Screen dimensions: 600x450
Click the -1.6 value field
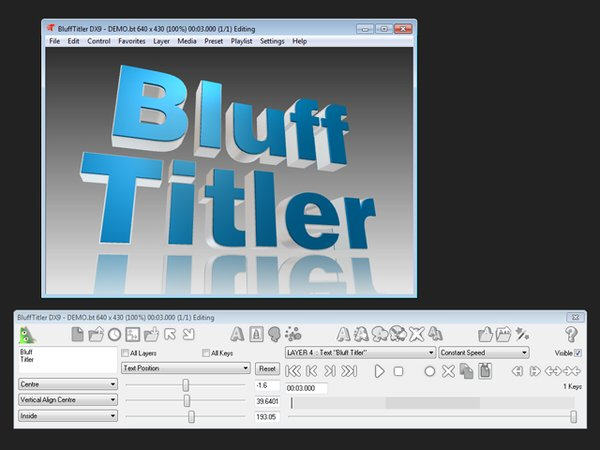[x=267, y=385]
